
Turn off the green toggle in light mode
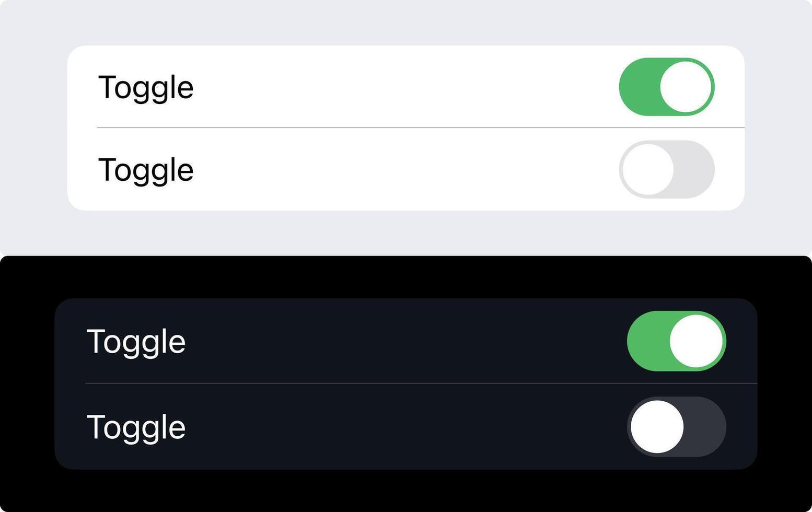pos(667,87)
